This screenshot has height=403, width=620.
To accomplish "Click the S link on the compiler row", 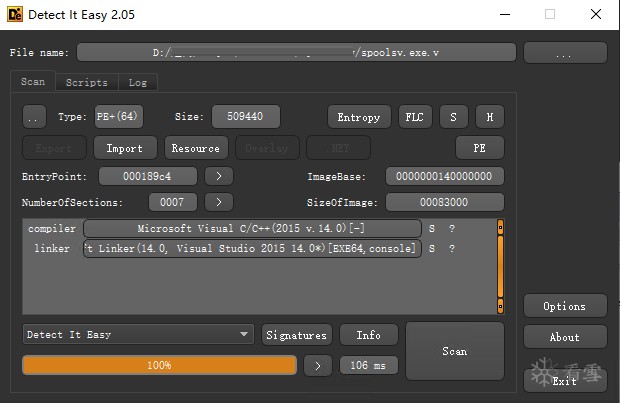I will pos(432,229).
